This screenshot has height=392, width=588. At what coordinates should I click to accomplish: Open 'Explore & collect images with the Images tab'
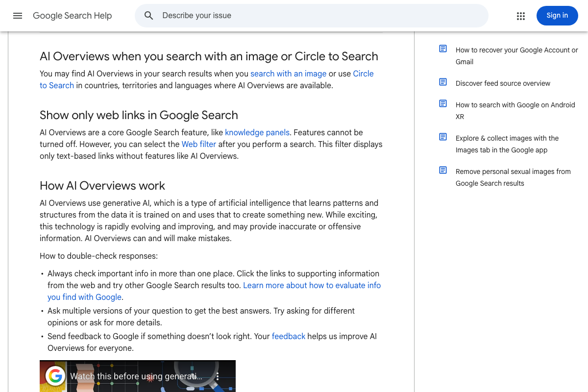click(507, 144)
